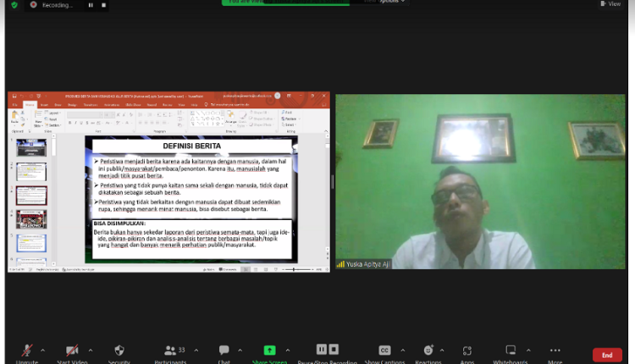Open the Reactions menu
This screenshot has height=364, width=635.
point(428,354)
